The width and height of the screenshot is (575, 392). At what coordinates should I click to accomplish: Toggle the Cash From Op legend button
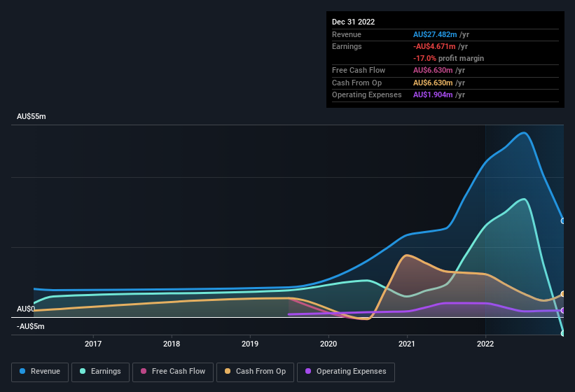[x=255, y=372]
